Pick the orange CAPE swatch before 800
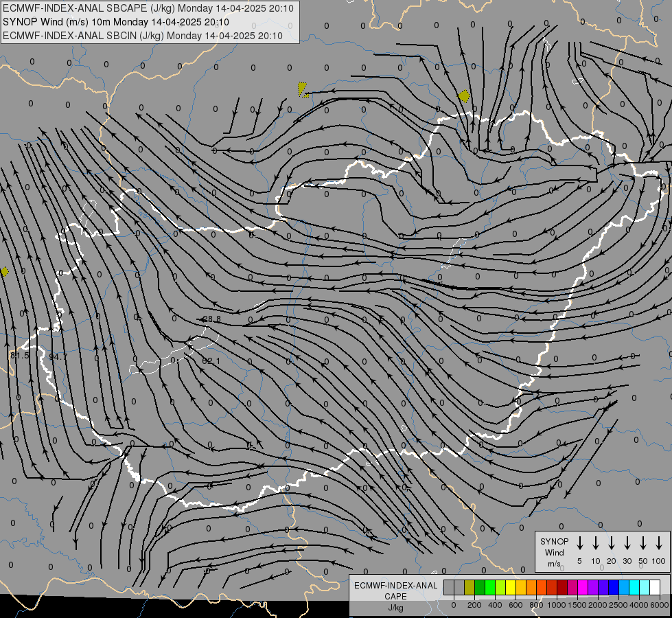The height and width of the screenshot is (618, 672). [531, 587]
